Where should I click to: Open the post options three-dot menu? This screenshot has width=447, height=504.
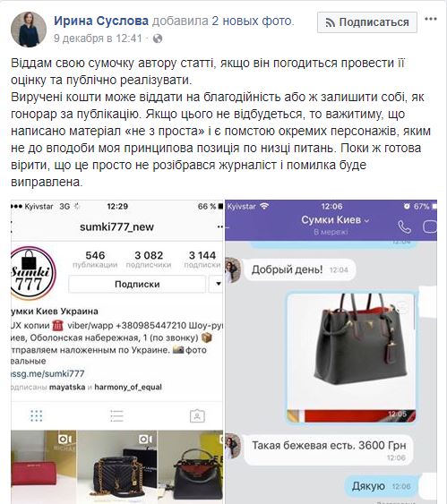coord(431,19)
